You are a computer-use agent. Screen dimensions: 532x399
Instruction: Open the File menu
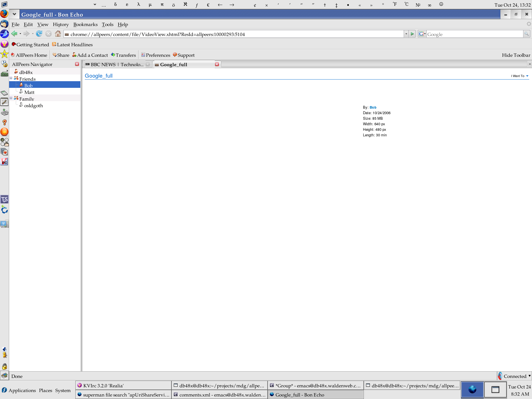coord(16,24)
